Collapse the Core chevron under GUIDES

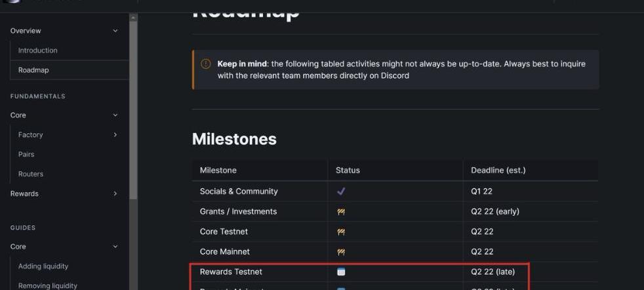point(115,247)
